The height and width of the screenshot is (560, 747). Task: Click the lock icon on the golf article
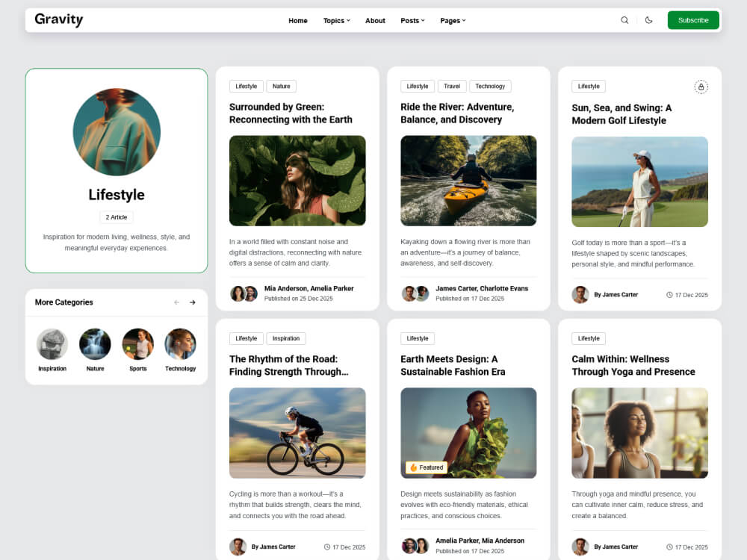[701, 86]
